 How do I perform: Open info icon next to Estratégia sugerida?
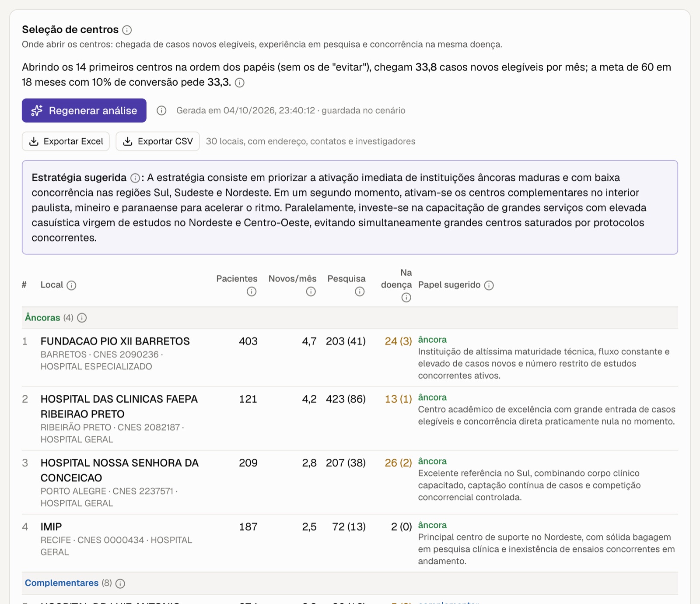pyautogui.click(x=135, y=178)
